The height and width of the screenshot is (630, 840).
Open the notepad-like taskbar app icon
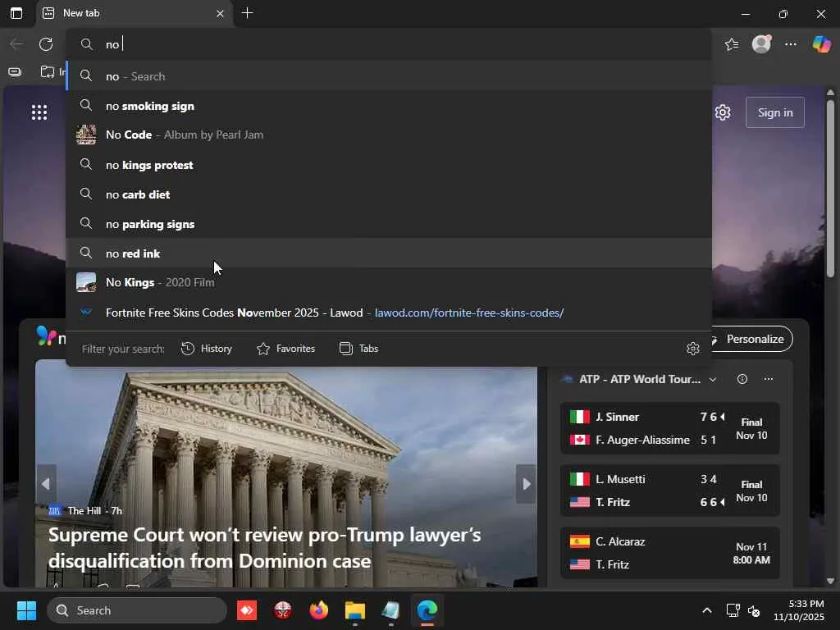(x=390, y=610)
